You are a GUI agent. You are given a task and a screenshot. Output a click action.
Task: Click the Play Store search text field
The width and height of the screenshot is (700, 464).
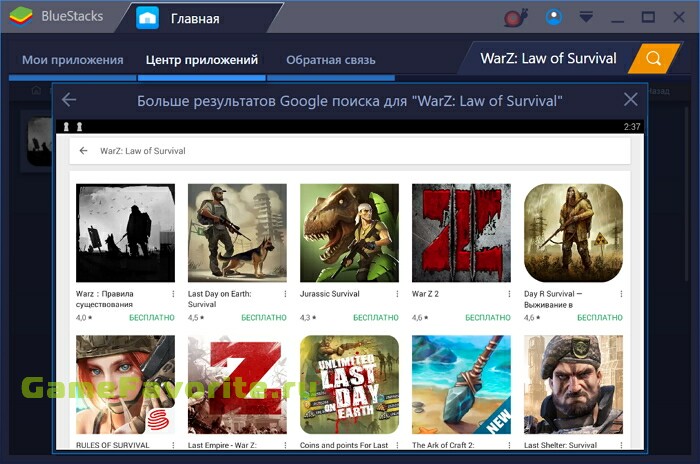(350, 151)
